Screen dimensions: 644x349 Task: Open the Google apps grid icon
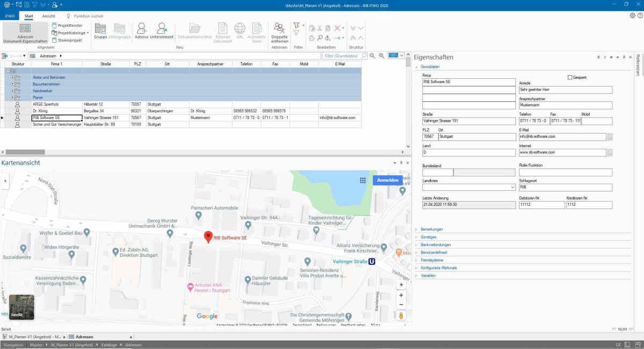pyautogui.click(x=363, y=181)
